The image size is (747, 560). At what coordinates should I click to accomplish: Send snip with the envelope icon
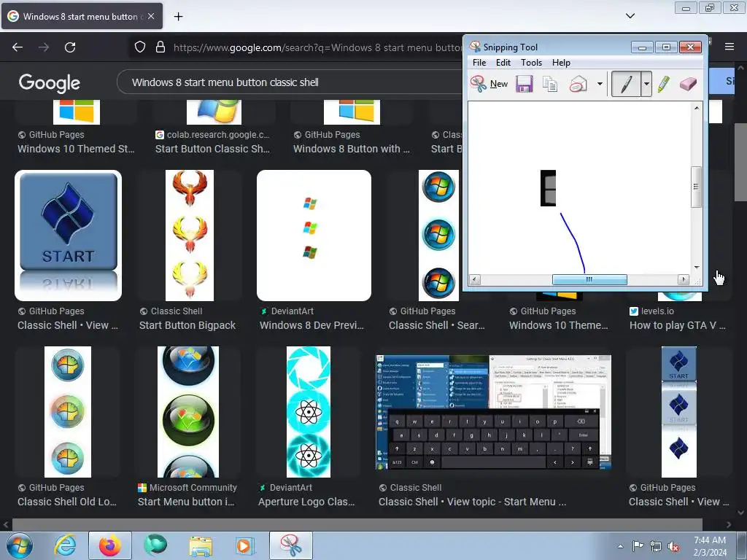578,84
